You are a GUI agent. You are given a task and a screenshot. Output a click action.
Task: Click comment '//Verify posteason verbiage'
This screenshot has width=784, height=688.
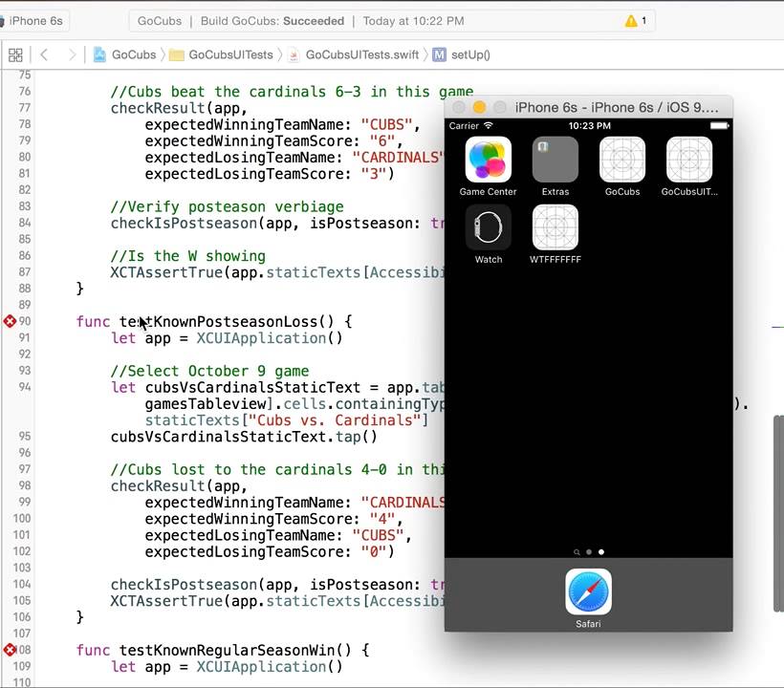(228, 206)
